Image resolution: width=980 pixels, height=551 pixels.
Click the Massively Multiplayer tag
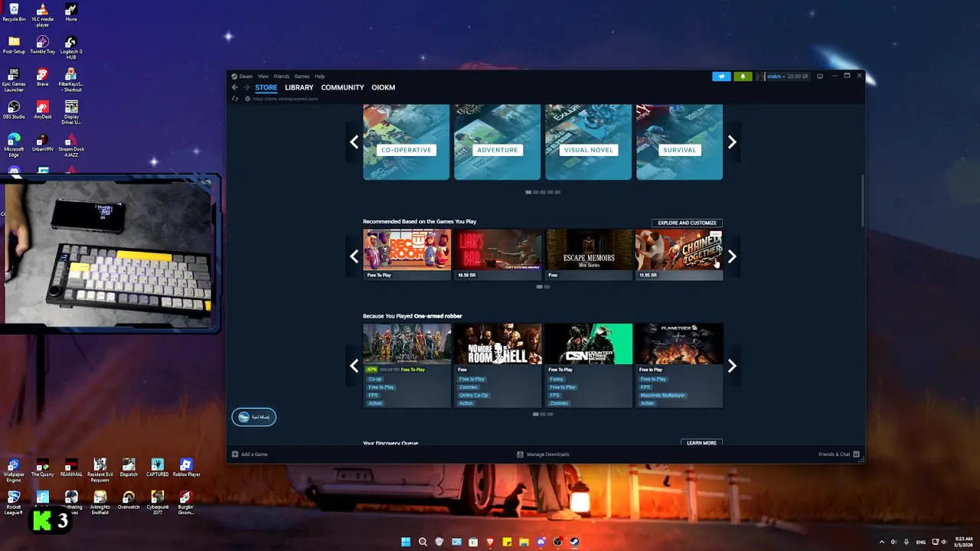click(662, 395)
